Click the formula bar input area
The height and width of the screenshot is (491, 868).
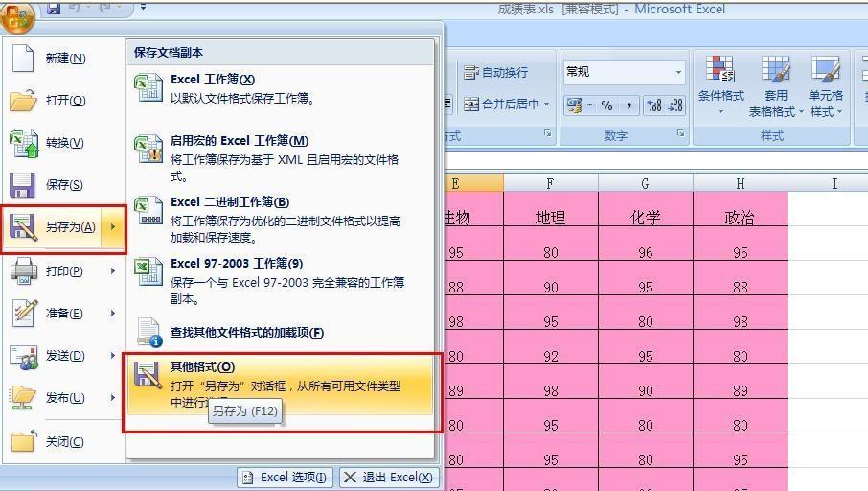[656, 161]
